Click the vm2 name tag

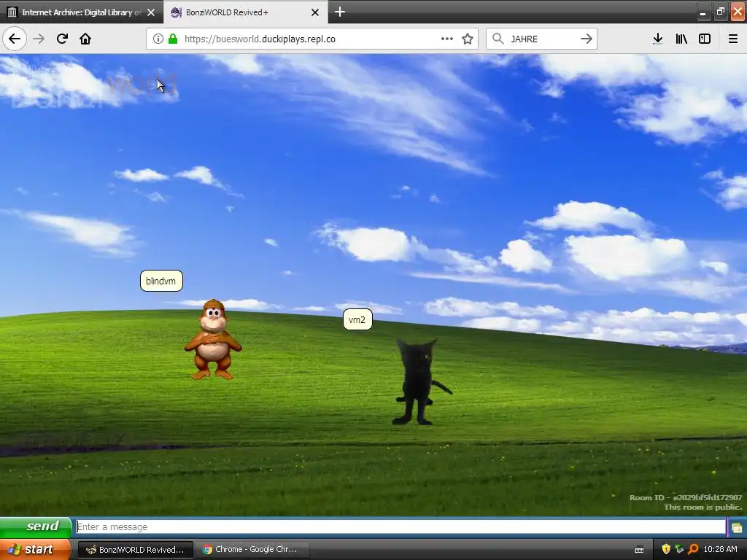pos(357,319)
